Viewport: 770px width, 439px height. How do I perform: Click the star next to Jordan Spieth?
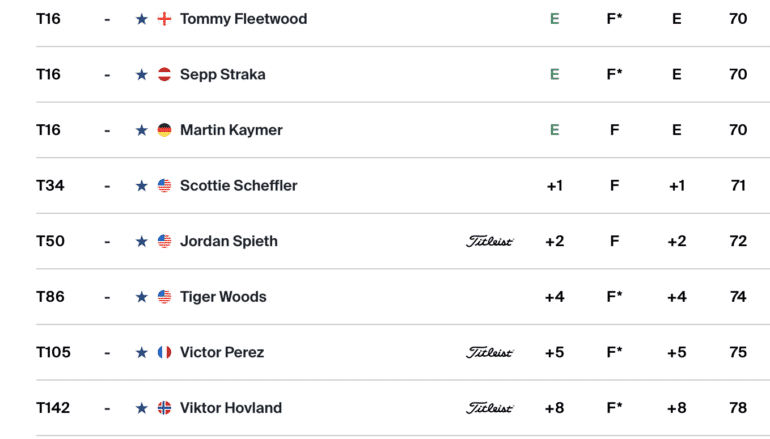tap(142, 241)
